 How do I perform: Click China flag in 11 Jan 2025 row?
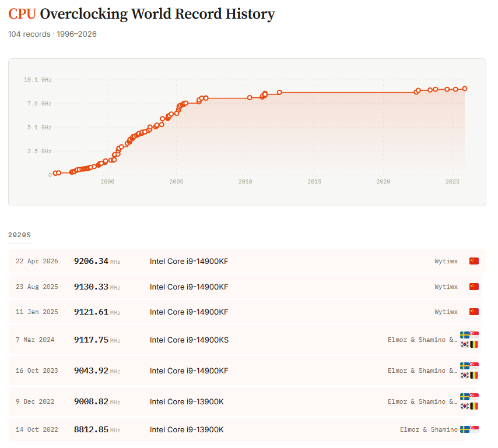coord(474,312)
